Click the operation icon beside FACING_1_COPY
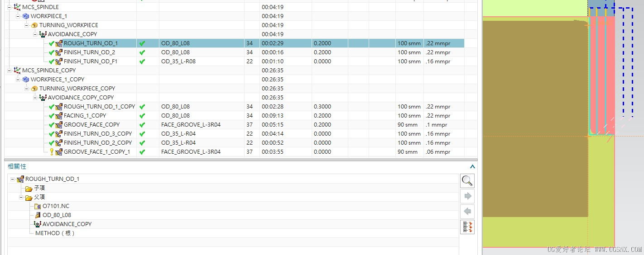This screenshot has height=255, width=644. [59, 115]
